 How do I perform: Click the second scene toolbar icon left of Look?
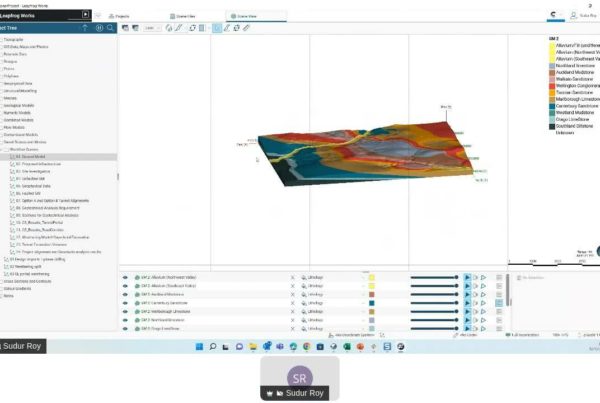(135, 28)
